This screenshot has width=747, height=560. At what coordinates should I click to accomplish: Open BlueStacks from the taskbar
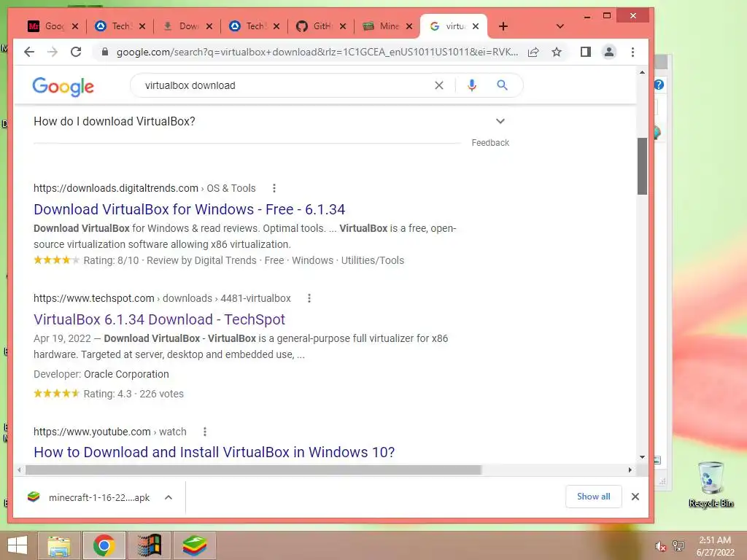pyautogui.click(x=194, y=545)
